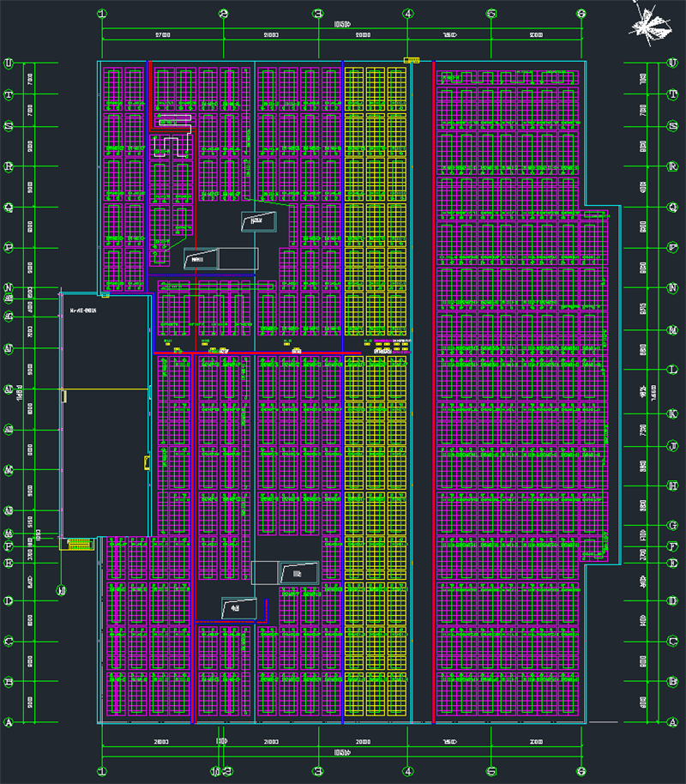The height and width of the screenshot is (784, 686).
Task: Select grid bubble 6 on the top axis
Action: point(581,14)
